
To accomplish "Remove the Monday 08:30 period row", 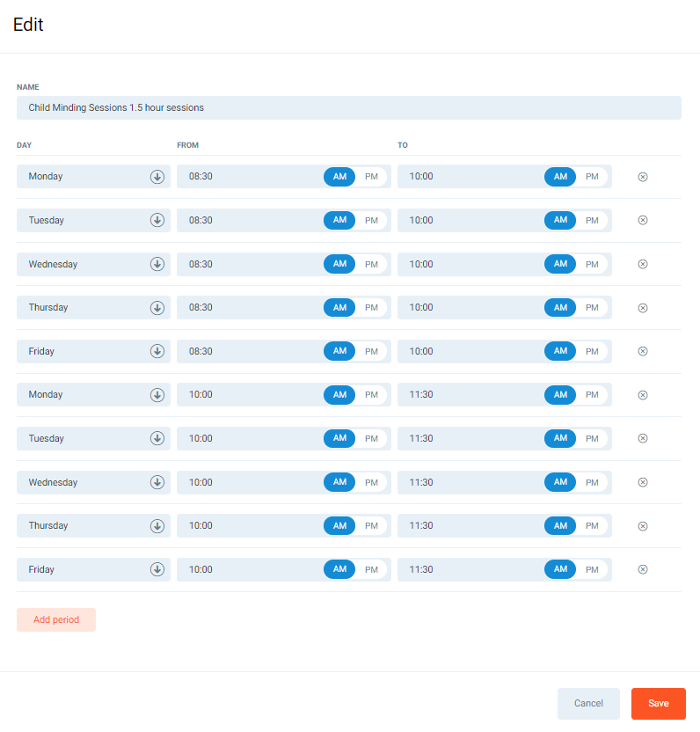I will pos(642,177).
